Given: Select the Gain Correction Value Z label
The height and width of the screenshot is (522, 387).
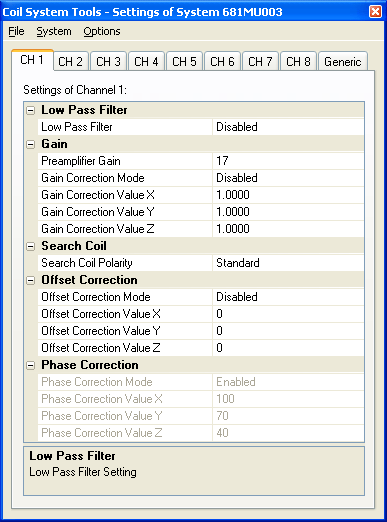Looking at the screenshot, I should 98,229.
